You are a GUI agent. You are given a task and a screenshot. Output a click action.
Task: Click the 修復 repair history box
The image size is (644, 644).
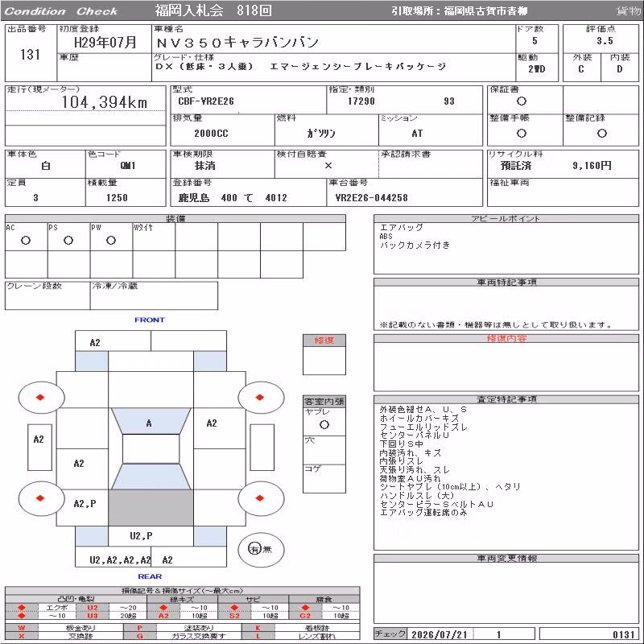click(x=324, y=354)
